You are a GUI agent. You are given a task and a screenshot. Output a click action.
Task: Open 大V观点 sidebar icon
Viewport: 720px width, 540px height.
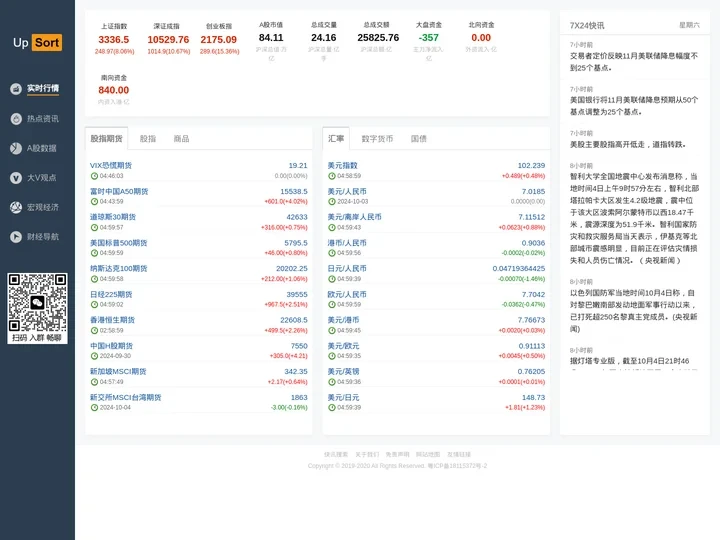[16, 178]
